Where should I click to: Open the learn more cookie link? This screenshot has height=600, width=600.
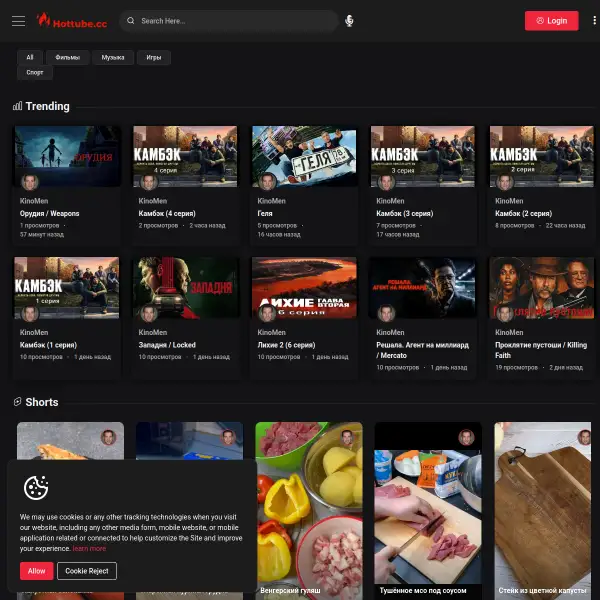(x=89, y=549)
